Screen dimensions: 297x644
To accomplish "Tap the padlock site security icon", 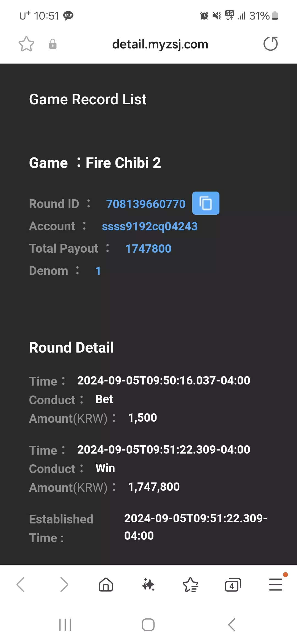I will tap(53, 44).
